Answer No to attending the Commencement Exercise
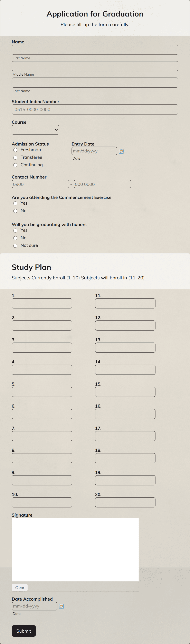Viewport: 190px width, 644px height. click(x=15, y=211)
